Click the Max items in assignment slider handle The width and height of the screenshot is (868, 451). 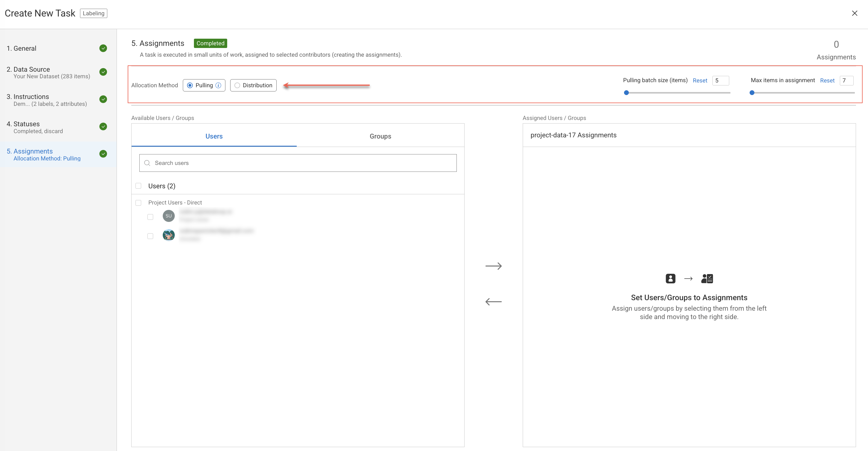(x=752, y=93)
